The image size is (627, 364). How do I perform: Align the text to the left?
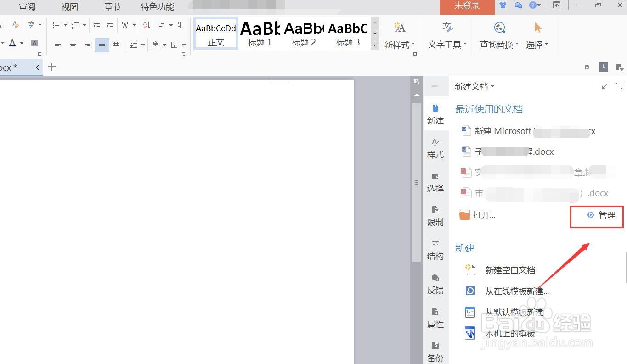pos(58,45)
